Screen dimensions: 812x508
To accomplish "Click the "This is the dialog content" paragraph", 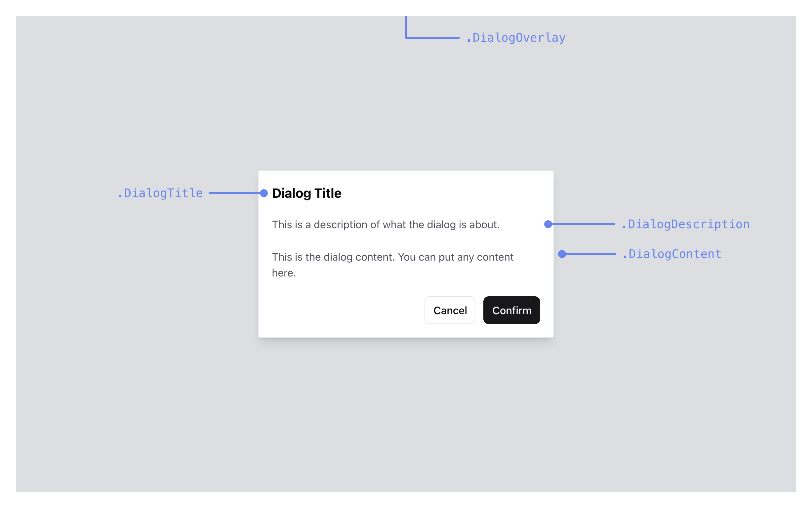I will [x=392, y=257].
